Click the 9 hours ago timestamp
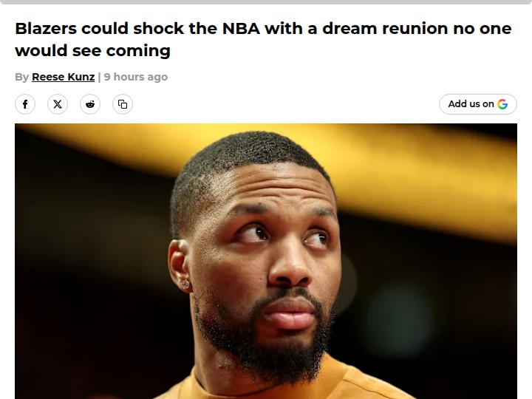Image resolution: width=532 pixels, height=399 pixels. click(136, 77)
